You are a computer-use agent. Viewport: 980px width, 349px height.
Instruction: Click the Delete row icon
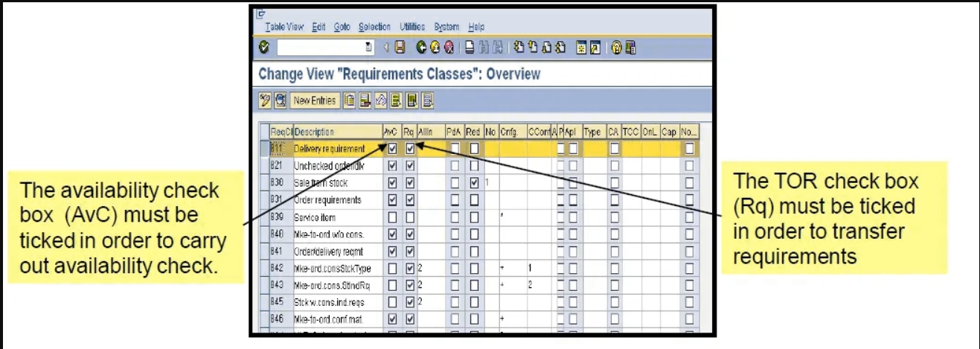(365, 100)
